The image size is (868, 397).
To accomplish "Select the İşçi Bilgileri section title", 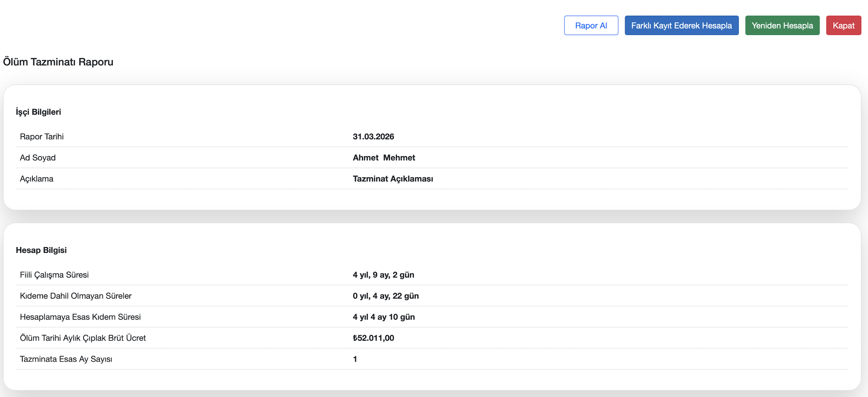I will point(38,111).
